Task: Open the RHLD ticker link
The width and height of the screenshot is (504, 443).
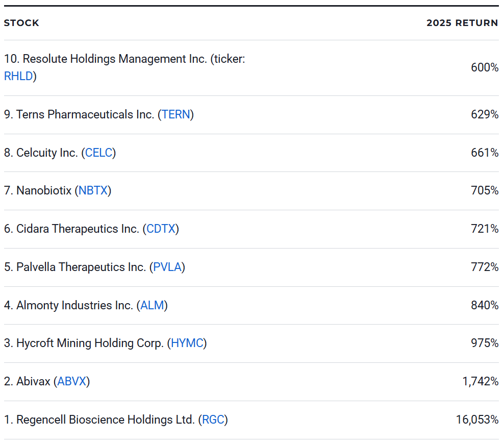Action: click(18, 76)
